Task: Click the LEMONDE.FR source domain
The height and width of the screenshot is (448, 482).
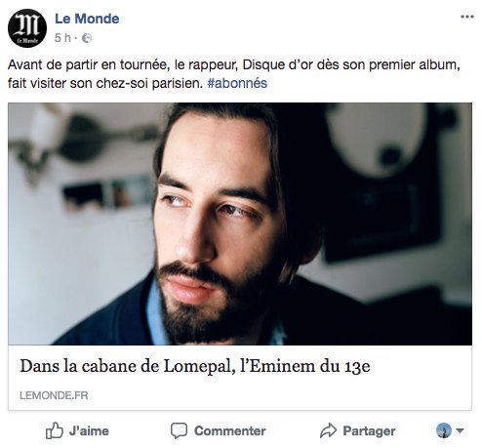Action: [54, 395]
